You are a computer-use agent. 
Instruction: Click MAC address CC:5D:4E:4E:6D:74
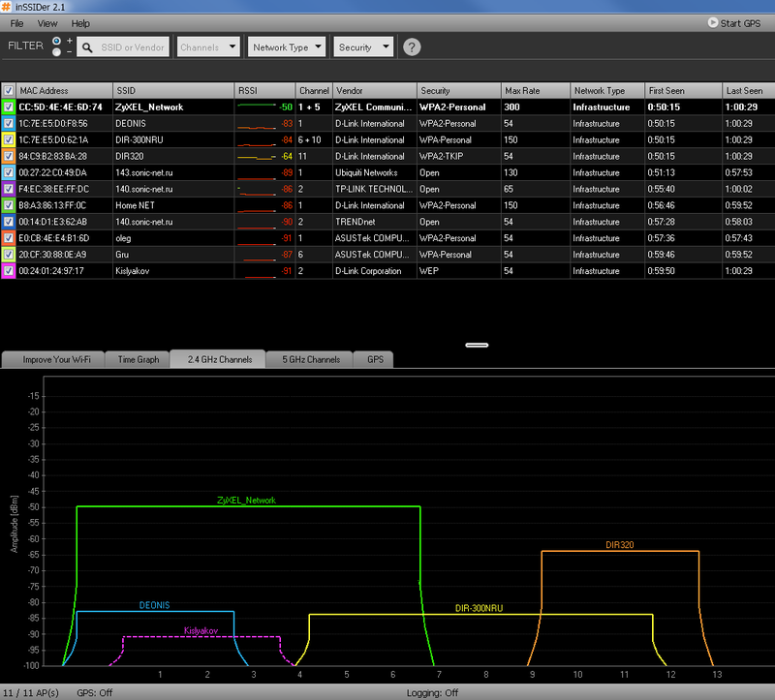60,107
